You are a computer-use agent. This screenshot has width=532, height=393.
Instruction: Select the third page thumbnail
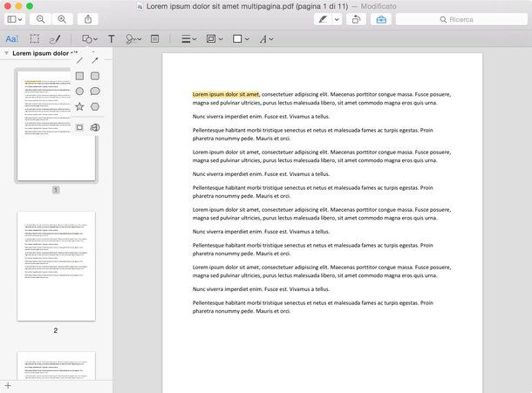[x=57, y=366]
